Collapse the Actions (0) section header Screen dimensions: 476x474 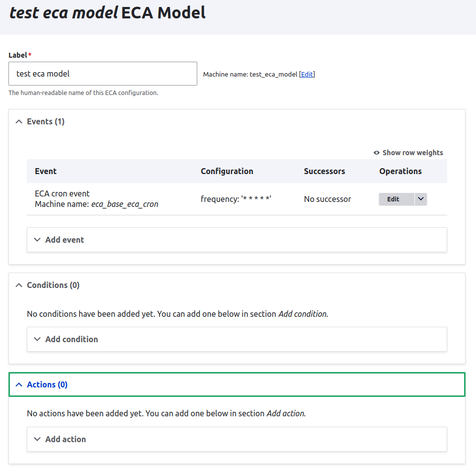(x=47, y=384)
